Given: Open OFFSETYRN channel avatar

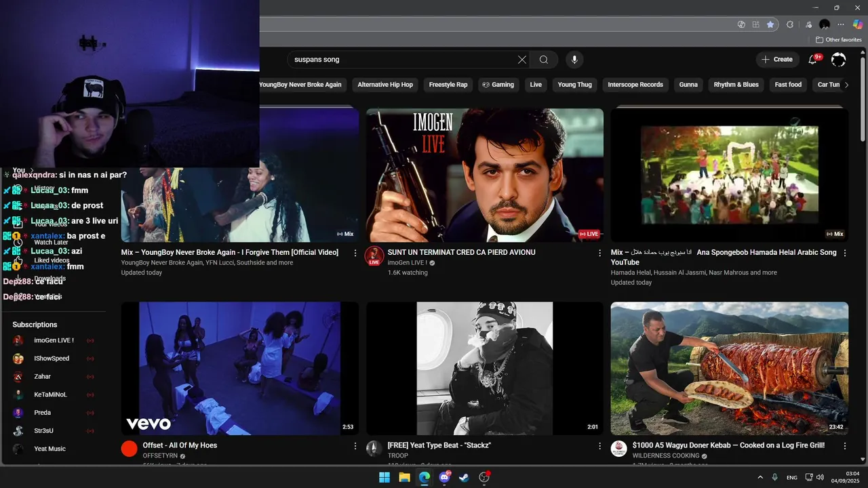Looking at the screenshot, I should (x=130, y=449).
